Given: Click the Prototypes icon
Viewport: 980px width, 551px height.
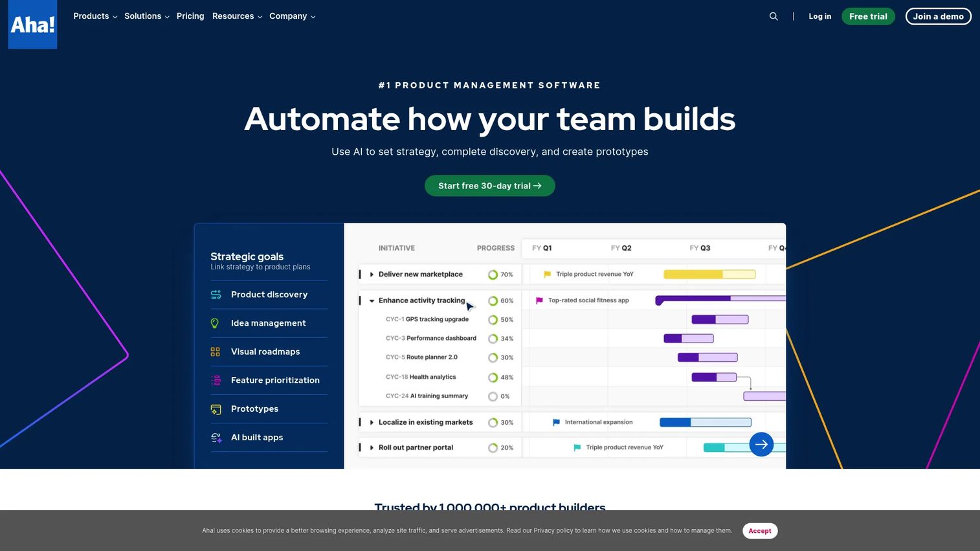Looking at the screenshot, I should [216, 409].
